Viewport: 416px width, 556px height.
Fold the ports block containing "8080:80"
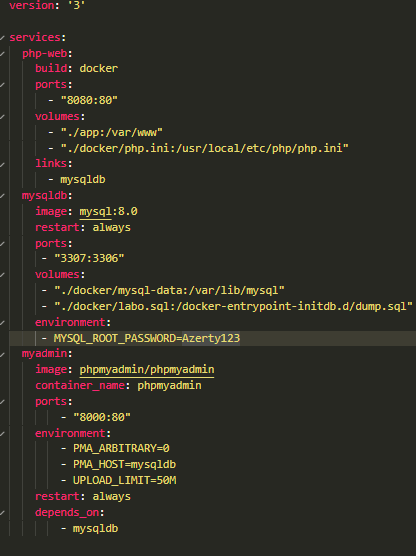[x=2, y=85]
